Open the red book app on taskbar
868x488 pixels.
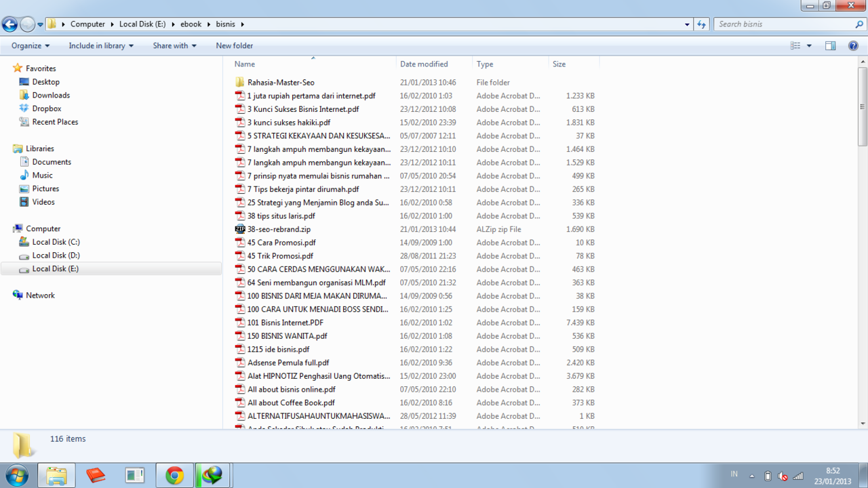(96, 476)
